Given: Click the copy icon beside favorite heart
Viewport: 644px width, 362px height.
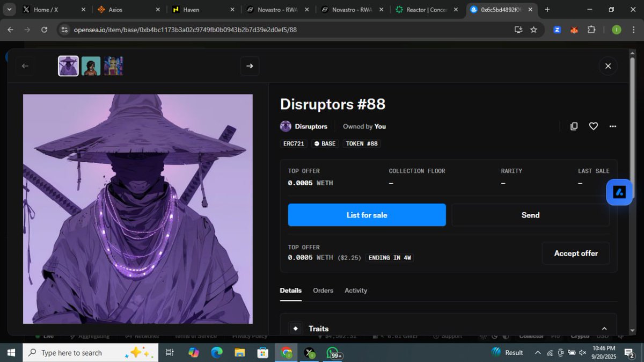Looking at the screenshot, I should (574, 126).
